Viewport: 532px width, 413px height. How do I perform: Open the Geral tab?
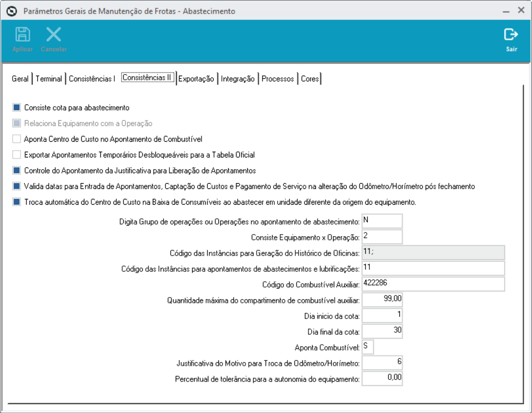[x=20, y=79]
